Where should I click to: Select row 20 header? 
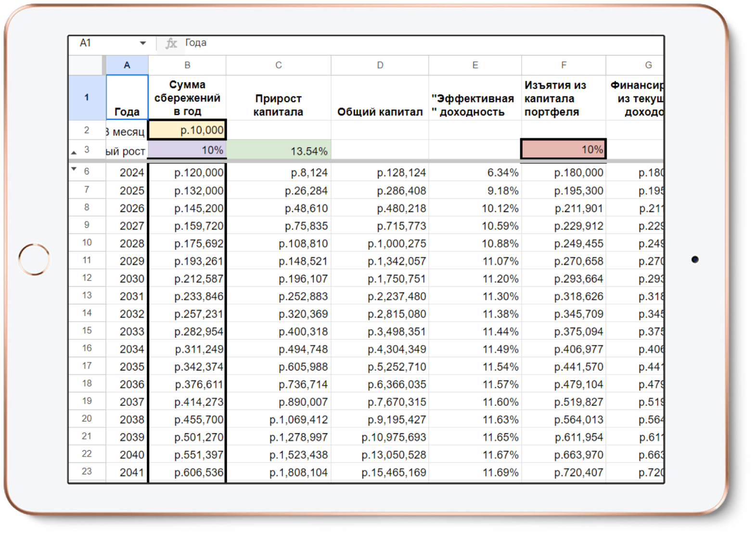(x=87, y=419)
